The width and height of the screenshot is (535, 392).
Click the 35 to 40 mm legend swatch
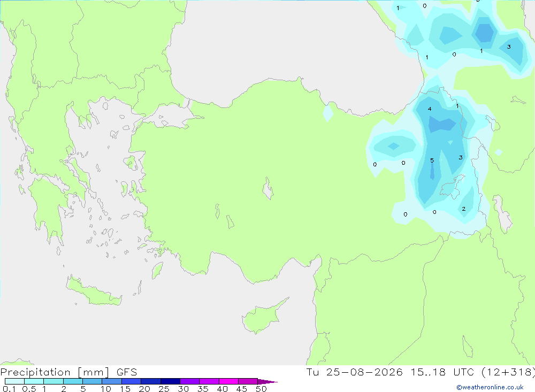pyautogui.click(x=209, y=381)
